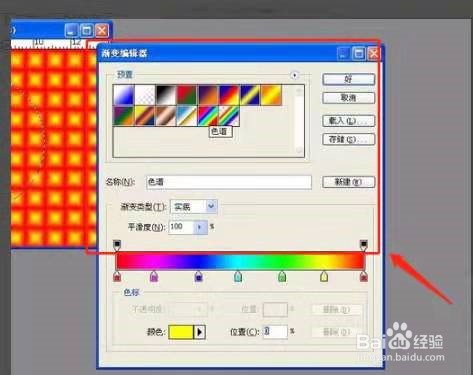
Task: Click the 载入(L) load button
Action: tap(349, 121)
